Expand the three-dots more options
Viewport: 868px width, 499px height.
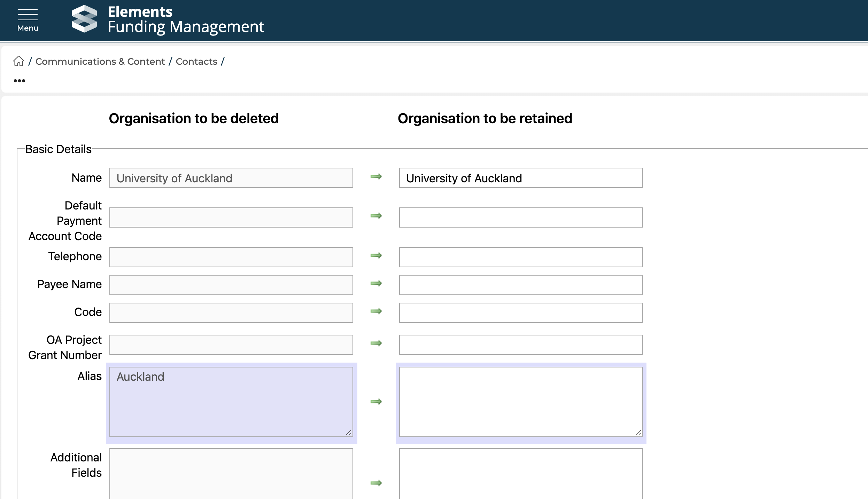20,81
